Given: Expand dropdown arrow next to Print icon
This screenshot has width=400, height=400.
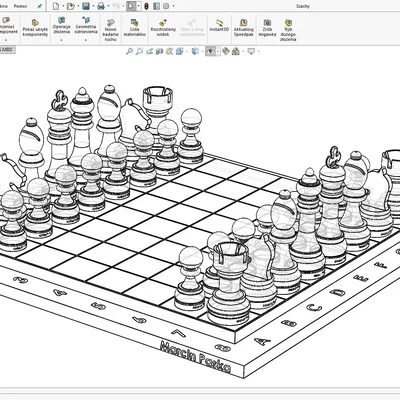Looking at the screenshot, I should [x=107, y=6].
